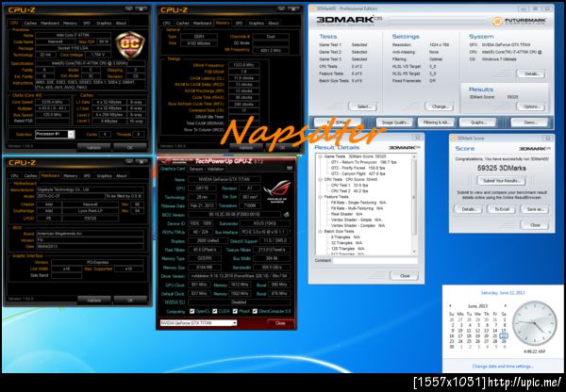Click the Demo... button in 3DMark05
This screenshot has width=566, height=392.
pos(530,122)
